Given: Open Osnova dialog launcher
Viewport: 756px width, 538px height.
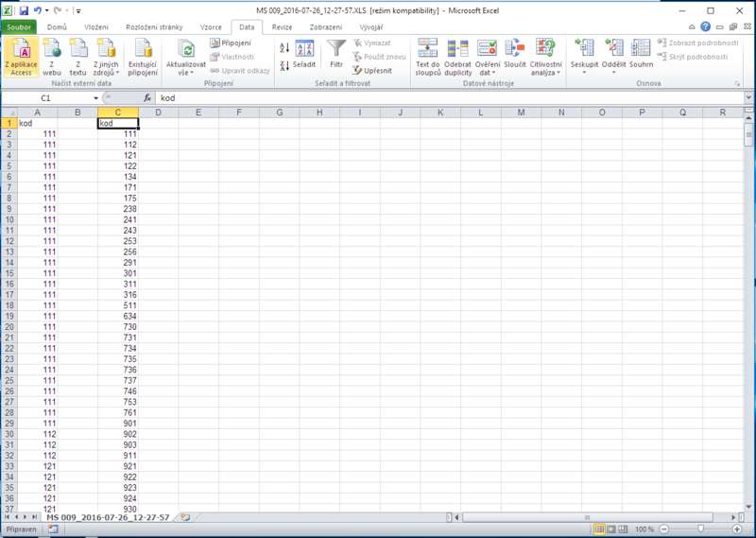Looking at the screenshot, I should [737, 84].
